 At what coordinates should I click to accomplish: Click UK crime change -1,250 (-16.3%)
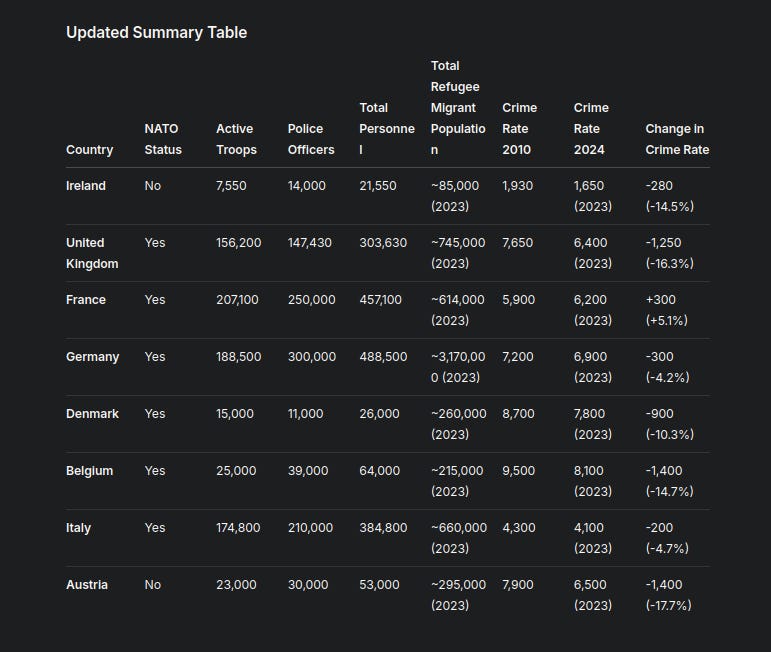[x=670, y=253]
